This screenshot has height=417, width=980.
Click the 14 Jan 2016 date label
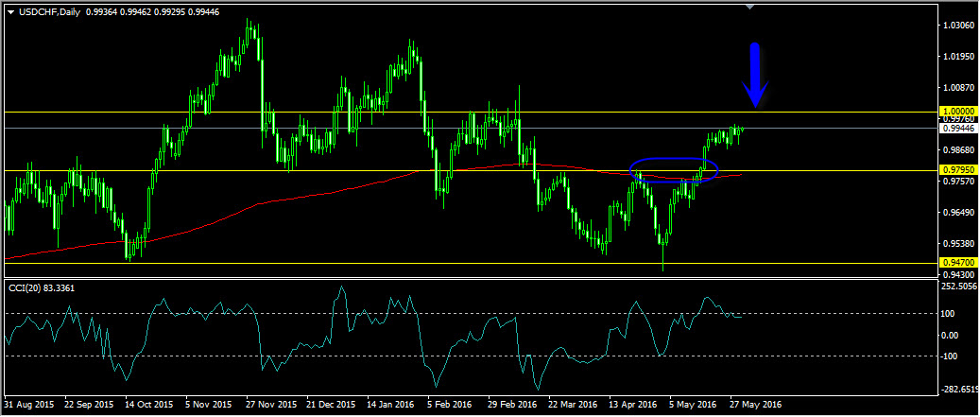coord(392,405)
